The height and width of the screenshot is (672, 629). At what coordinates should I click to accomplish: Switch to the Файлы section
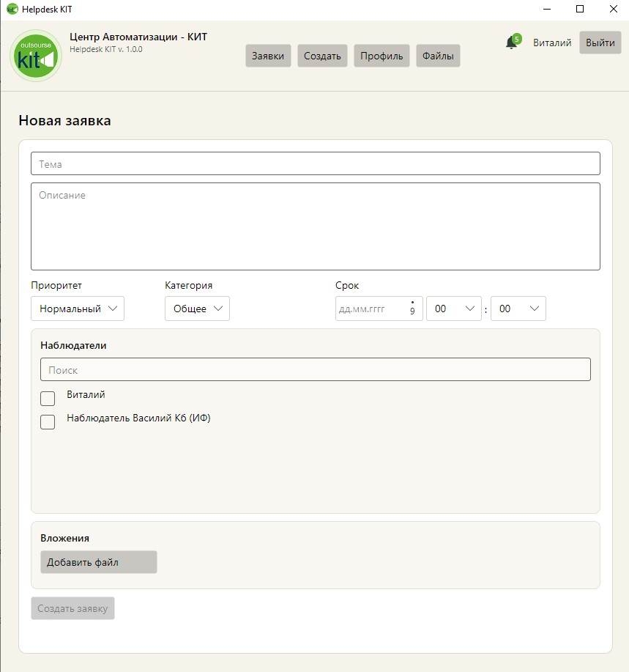pos(438,56)
